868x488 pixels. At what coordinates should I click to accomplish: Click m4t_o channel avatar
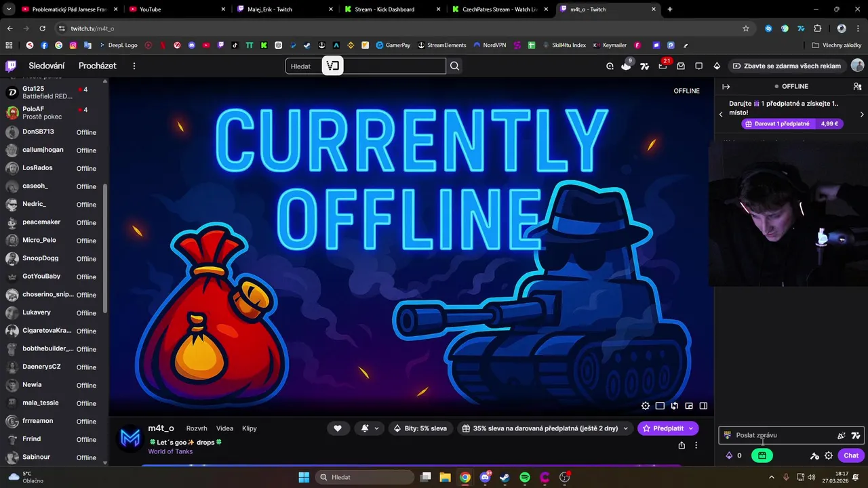click(x=130, y=439)
